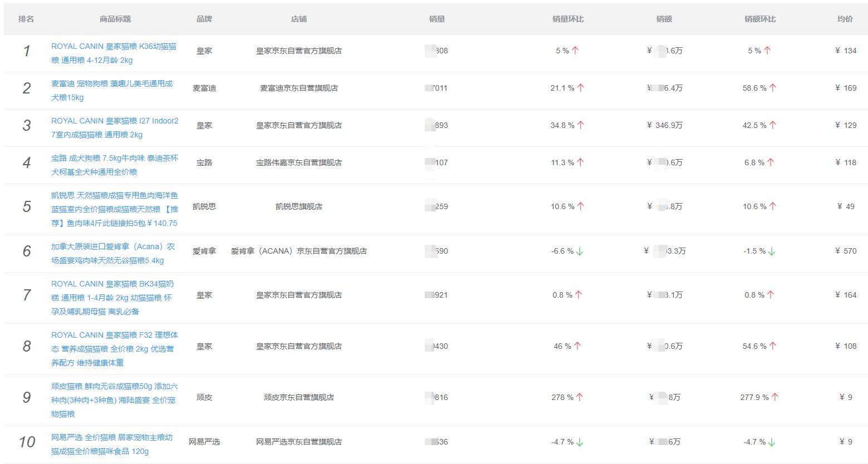Click the ¥ 118 average price

pyautogui.click(x=846, y=162)
